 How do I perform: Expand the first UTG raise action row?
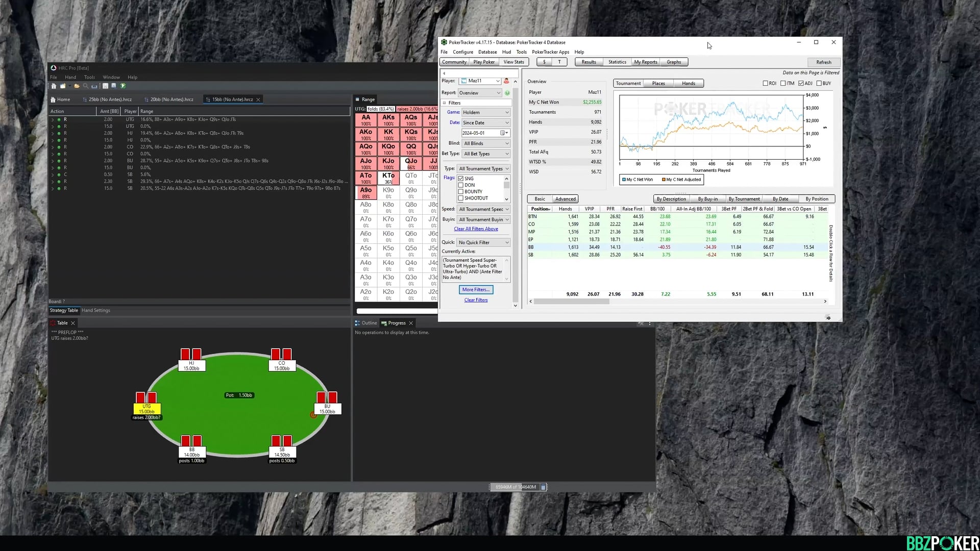[52, 119]
